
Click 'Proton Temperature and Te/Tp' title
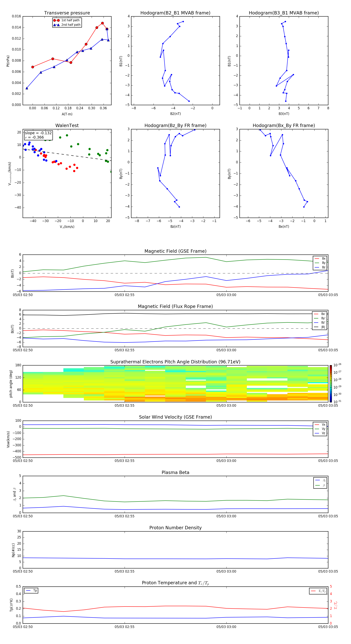pyautogui.click(x=175, y=583)
